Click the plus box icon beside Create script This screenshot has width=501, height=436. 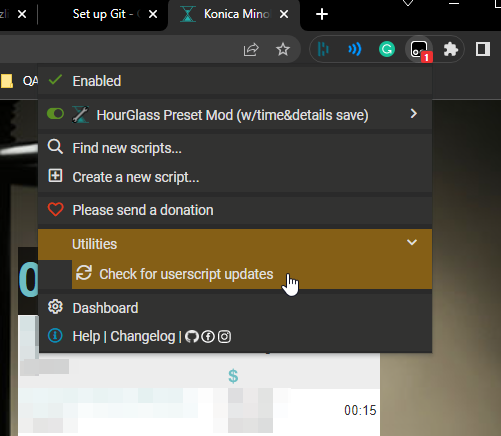coord(55,175)
